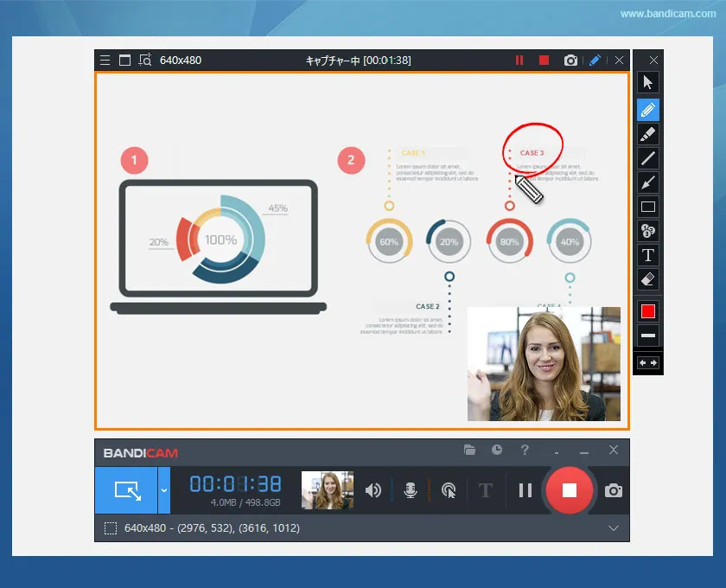Shrink Bandicam to compact mode dot button
This screenshot has height=588, width=726.
tap(557, 453)
